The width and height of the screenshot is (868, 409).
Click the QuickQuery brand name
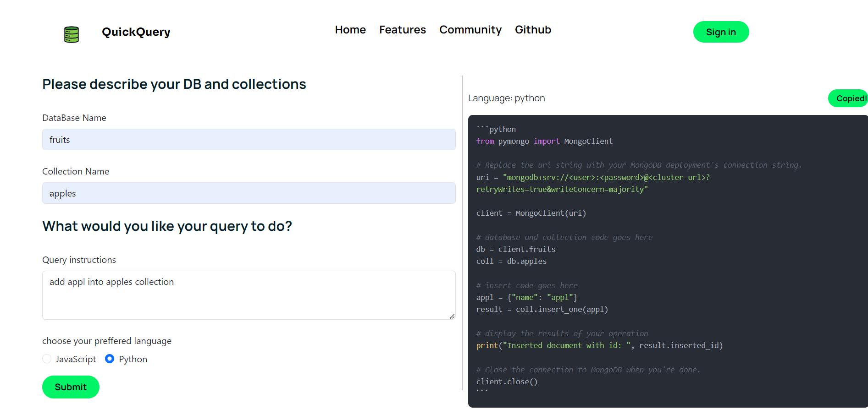coord(136,32)
